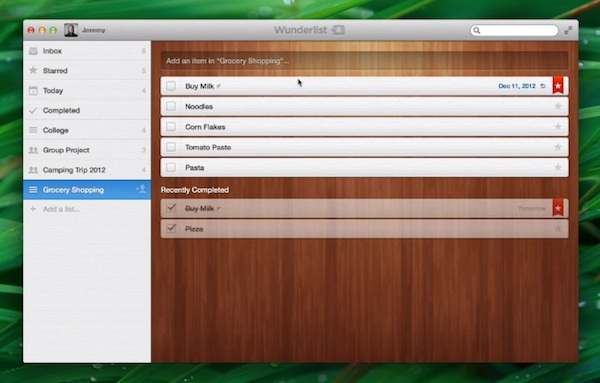Click the Camping Trip 2012 shared icon

pyautogui.click(x=33, y=170)
